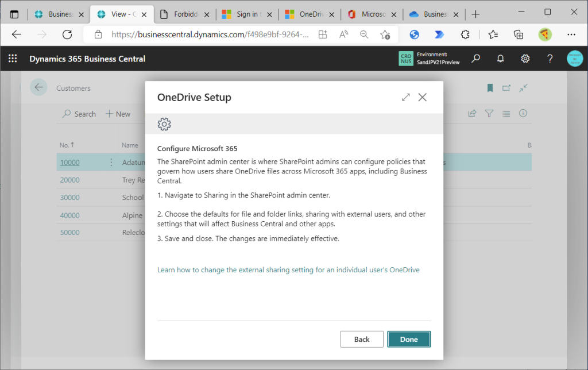The width and height of the screenshot is (588, 370).
Task: Click the Share icon on Customers toolbar
Action: point(472,113)
